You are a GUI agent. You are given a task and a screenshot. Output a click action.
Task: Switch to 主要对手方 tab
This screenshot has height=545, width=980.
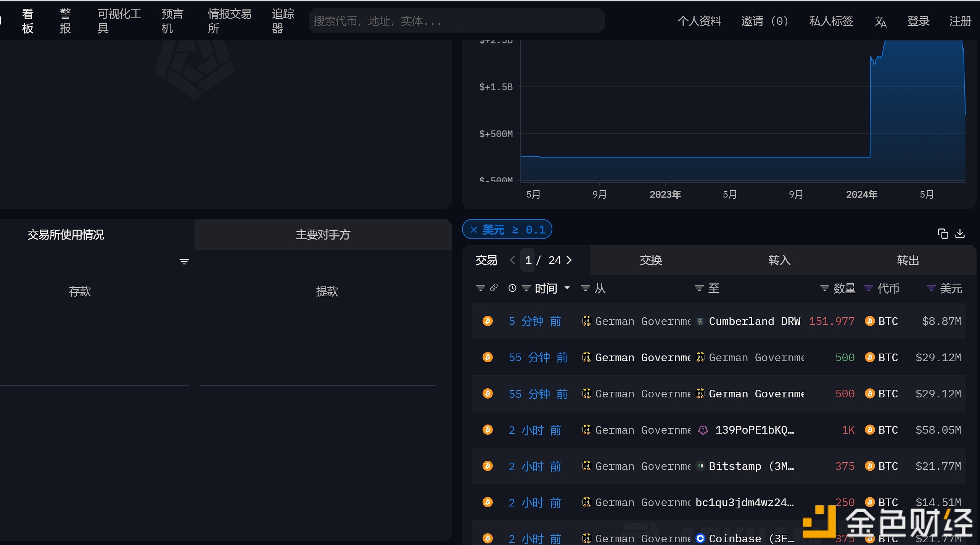click(x=323, y=235)
